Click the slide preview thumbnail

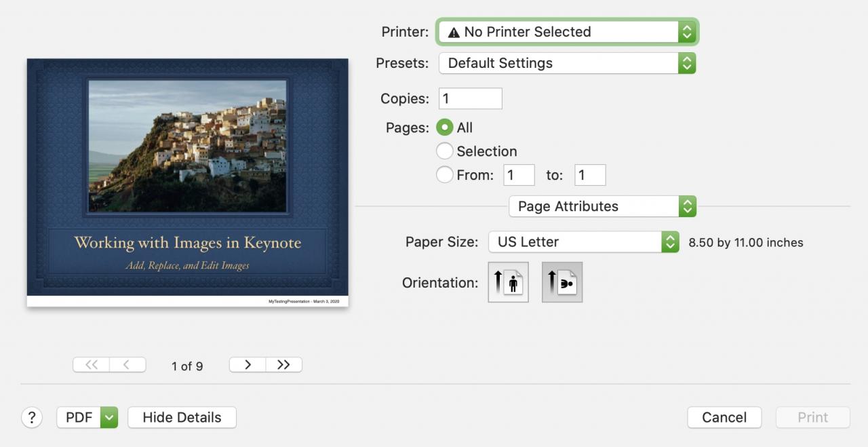pos(188,182)
